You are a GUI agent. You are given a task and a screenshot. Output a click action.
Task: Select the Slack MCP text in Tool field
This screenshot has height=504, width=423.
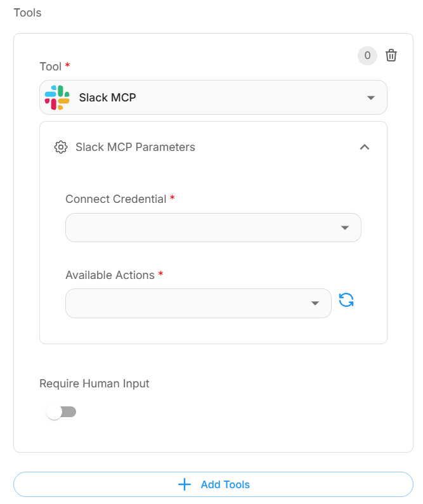tap(107, 98)
